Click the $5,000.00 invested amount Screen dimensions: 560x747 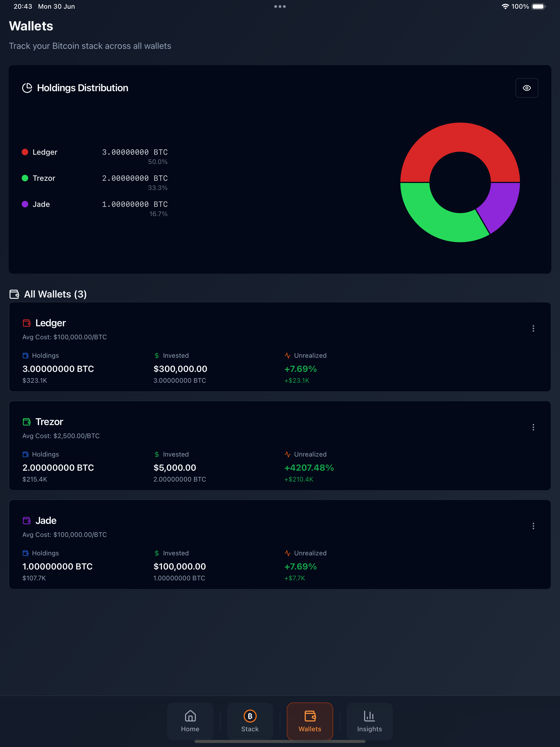click(x=175, y=468)
